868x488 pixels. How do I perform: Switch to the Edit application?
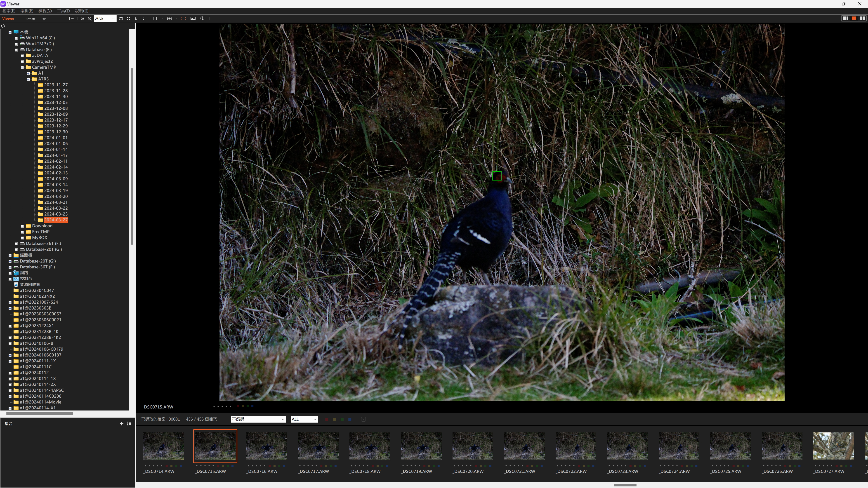click(x=44, y=19)
